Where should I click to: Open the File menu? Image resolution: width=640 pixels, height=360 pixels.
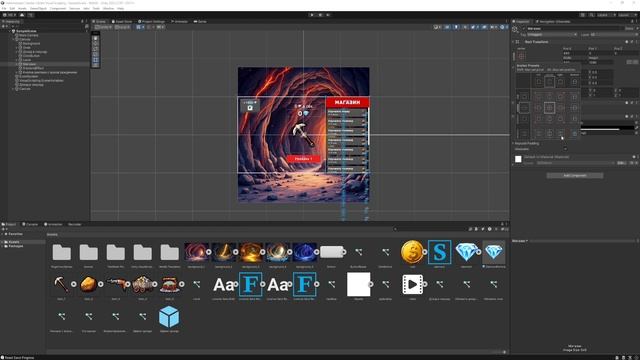(x=4, y=8)
